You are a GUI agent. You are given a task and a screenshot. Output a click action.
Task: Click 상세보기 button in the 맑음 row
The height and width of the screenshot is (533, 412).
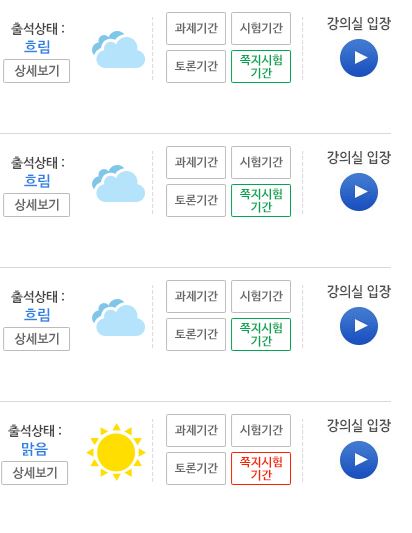34,473
